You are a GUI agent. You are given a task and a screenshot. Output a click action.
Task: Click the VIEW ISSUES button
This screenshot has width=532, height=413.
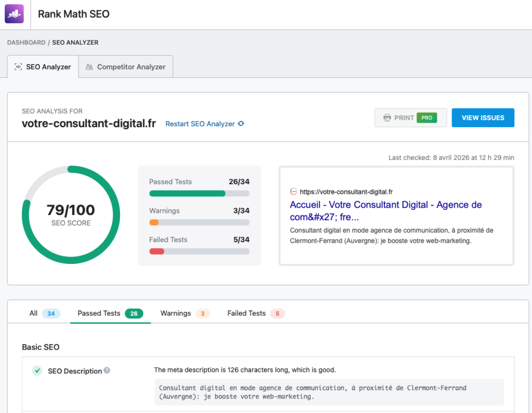483,118
